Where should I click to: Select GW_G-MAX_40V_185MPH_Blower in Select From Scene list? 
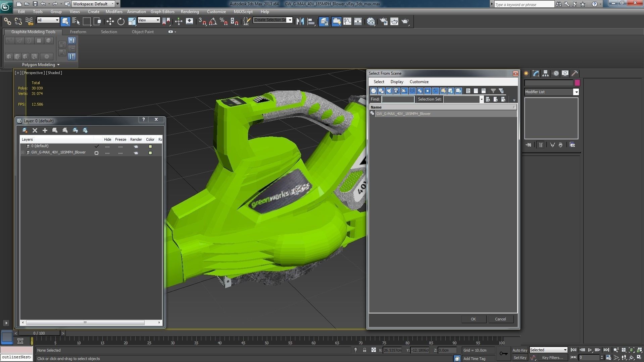(x=443, y=114)
